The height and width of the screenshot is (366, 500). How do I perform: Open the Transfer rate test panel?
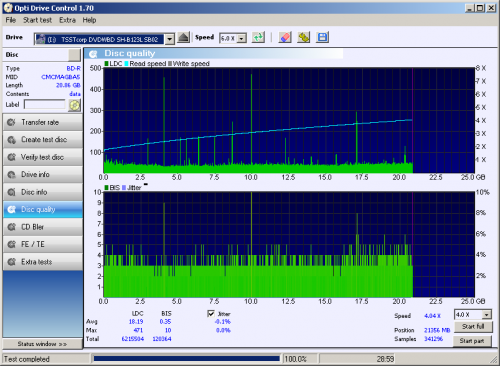point(43,122)
